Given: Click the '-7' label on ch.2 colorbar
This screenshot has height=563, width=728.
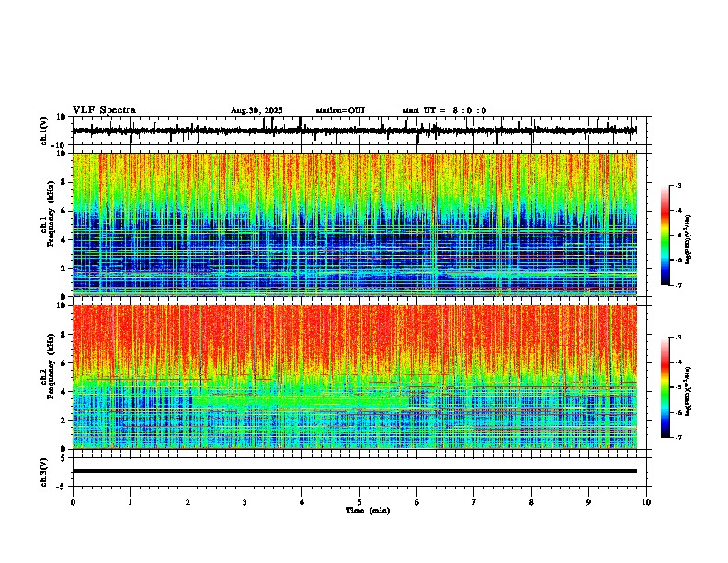Looking at the screenshot, I should pyautogui.click(x=677, y=437).
